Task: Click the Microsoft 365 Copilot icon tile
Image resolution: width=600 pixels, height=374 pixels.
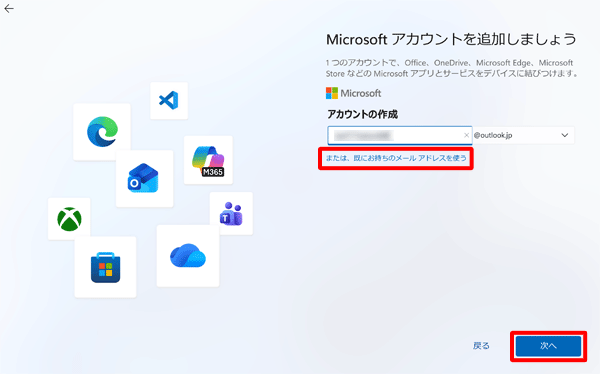Action: point(208,160)
